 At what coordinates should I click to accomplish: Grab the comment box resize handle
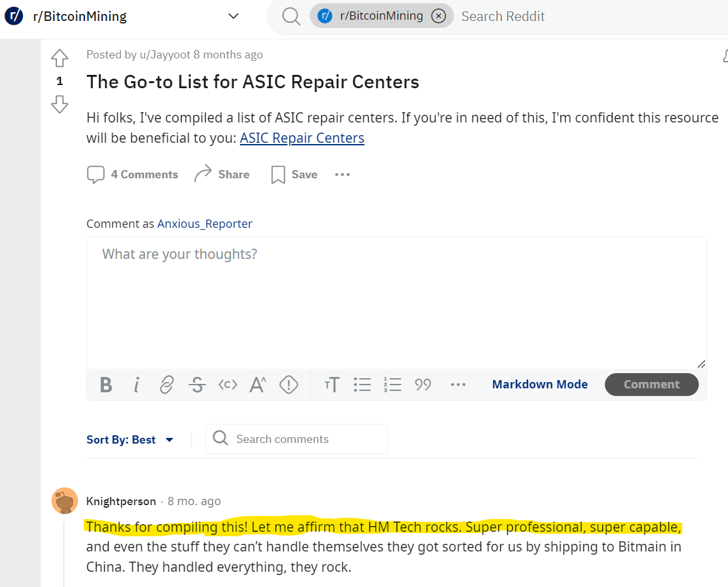pyautogui.click(x=701, y=364)
